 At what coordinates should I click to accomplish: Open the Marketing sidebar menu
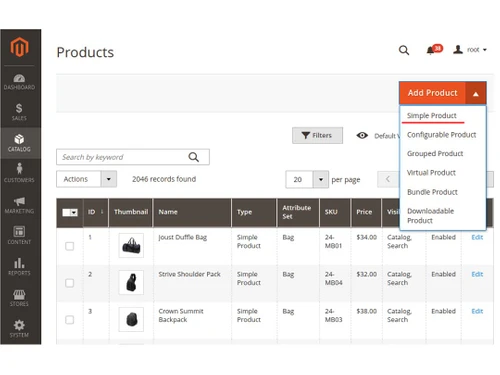pos(19,205)
